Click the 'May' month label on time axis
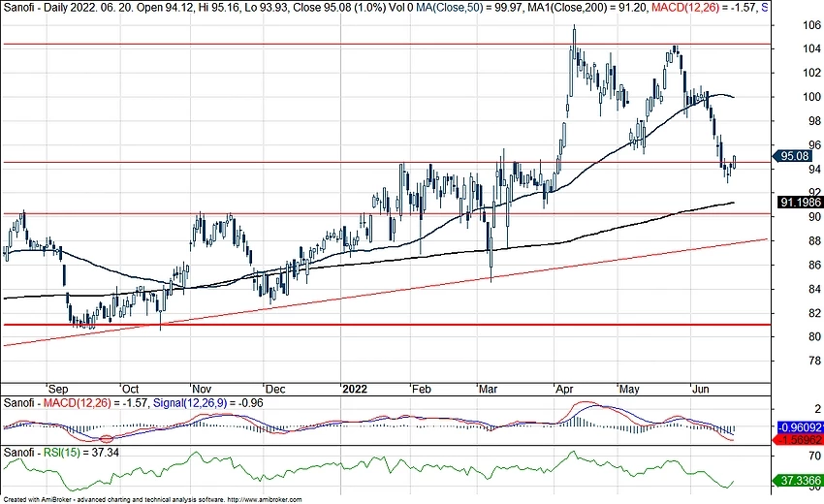The height and width of the screenshot is (504, 824). [x=629, y=389]
